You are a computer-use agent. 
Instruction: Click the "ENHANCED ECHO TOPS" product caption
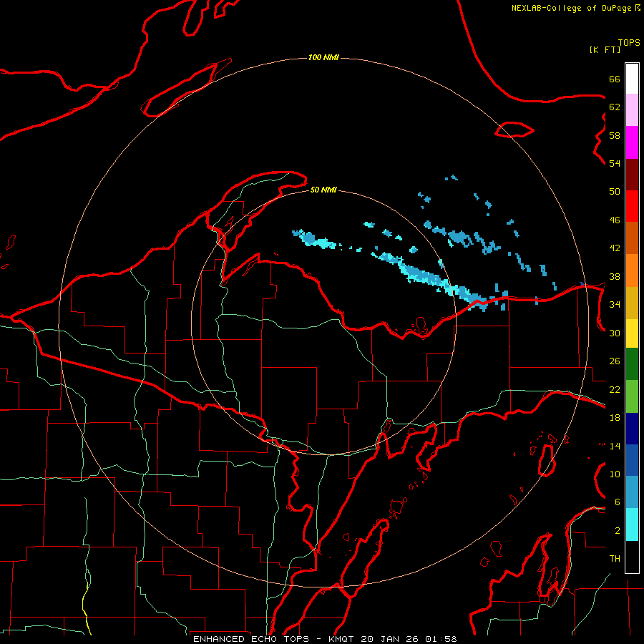click(251, 639)
